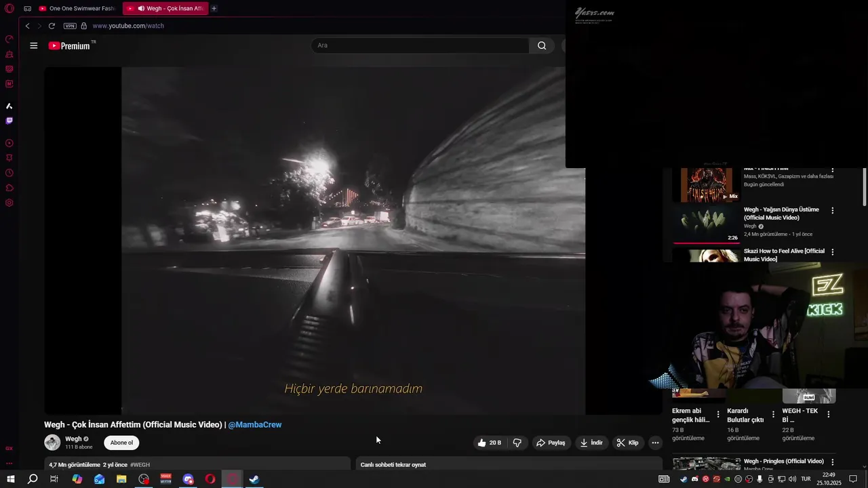868x488 pixels.
Task: Open YouTube hamburger guide menu
Action: pos(34,45)
